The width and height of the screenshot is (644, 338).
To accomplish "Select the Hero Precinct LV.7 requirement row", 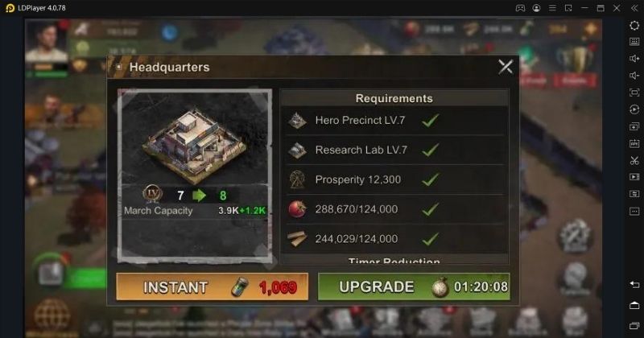I will coord(394,121).
